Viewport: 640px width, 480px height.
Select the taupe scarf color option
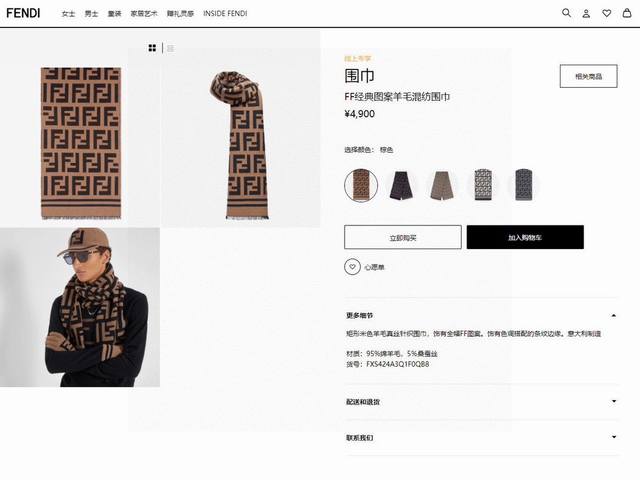click(442, 185)
